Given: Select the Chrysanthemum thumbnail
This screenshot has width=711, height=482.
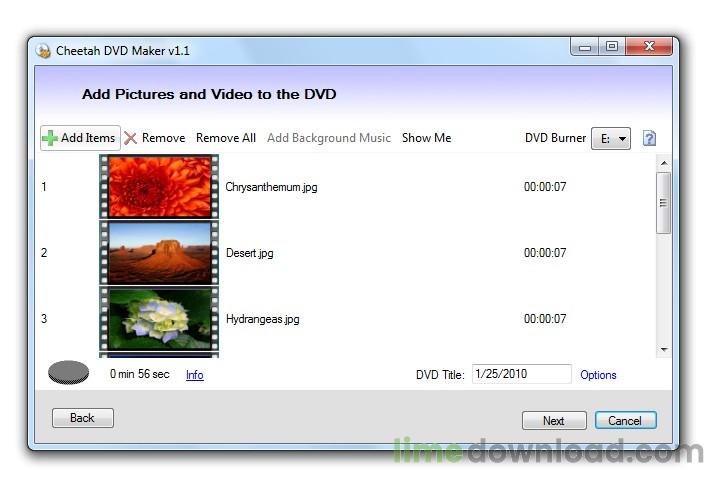Looking at the screenshot, I should (159, 187).
